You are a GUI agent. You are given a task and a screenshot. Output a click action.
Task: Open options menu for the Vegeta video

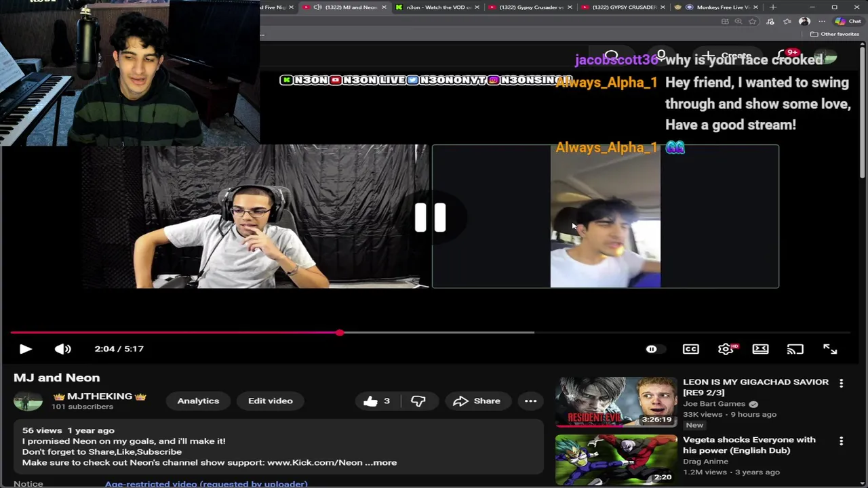pos(841,441)
